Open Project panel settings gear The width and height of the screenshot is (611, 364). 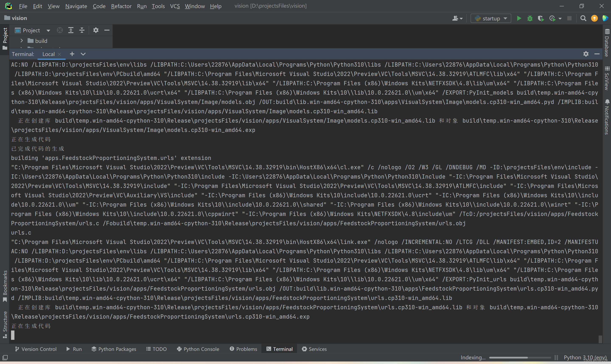coord(96,30)
